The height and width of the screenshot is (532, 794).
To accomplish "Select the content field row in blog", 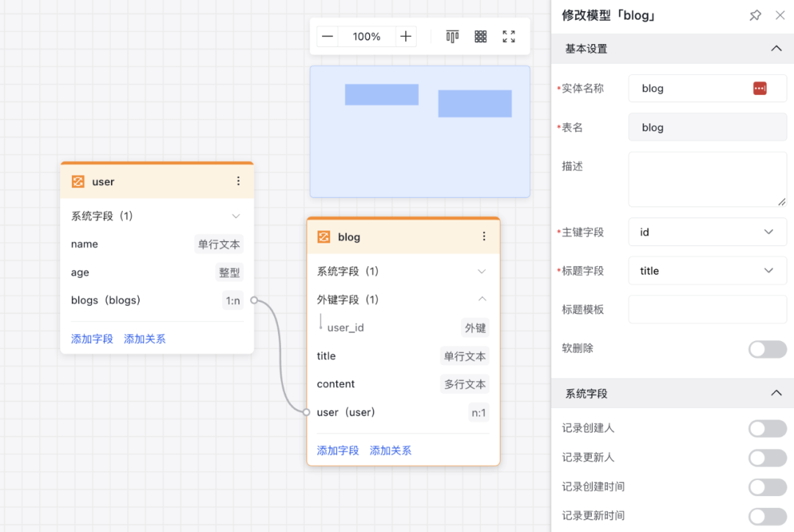I will click(x=403, y=384).
